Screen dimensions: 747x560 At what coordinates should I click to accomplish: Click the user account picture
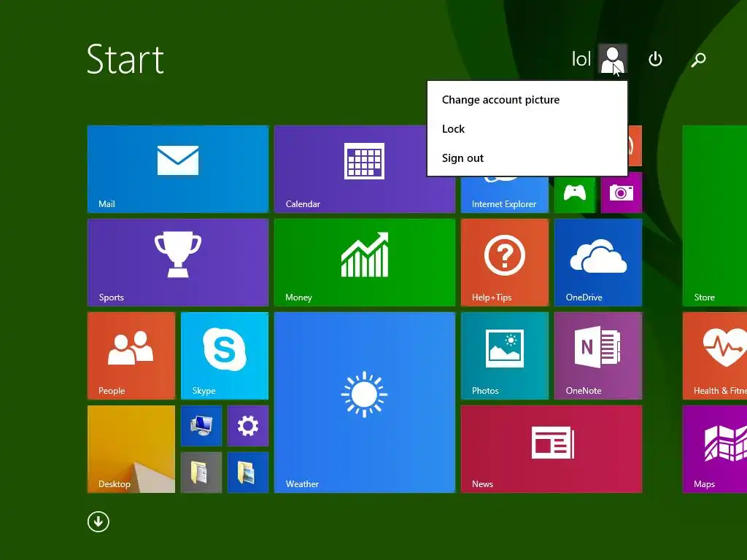coord(612,58)
